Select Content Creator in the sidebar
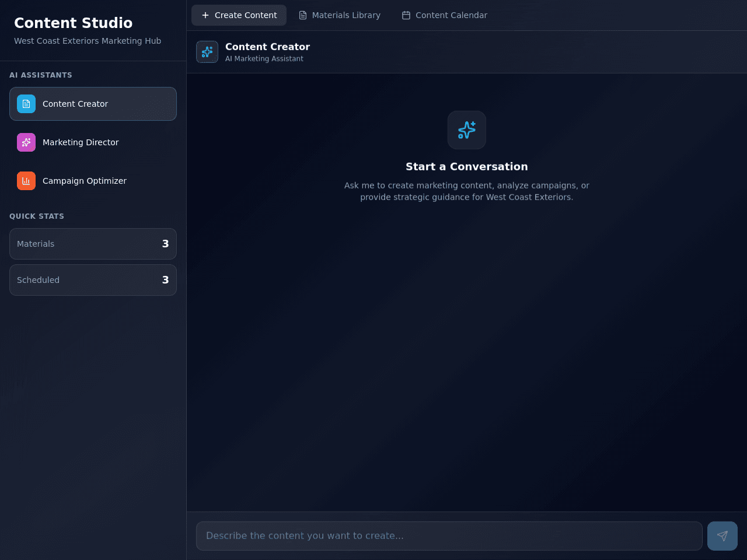 click(x=93, y=104)
